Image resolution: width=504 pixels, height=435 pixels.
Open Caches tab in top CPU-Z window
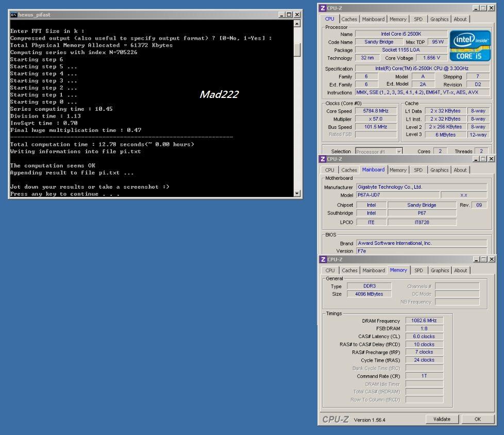pyautogui.click(x=349, y=19)
